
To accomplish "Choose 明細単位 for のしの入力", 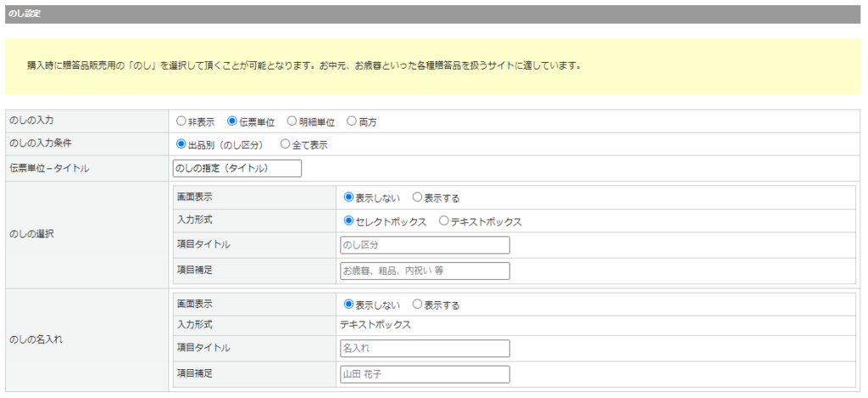I will coord(292,121).
